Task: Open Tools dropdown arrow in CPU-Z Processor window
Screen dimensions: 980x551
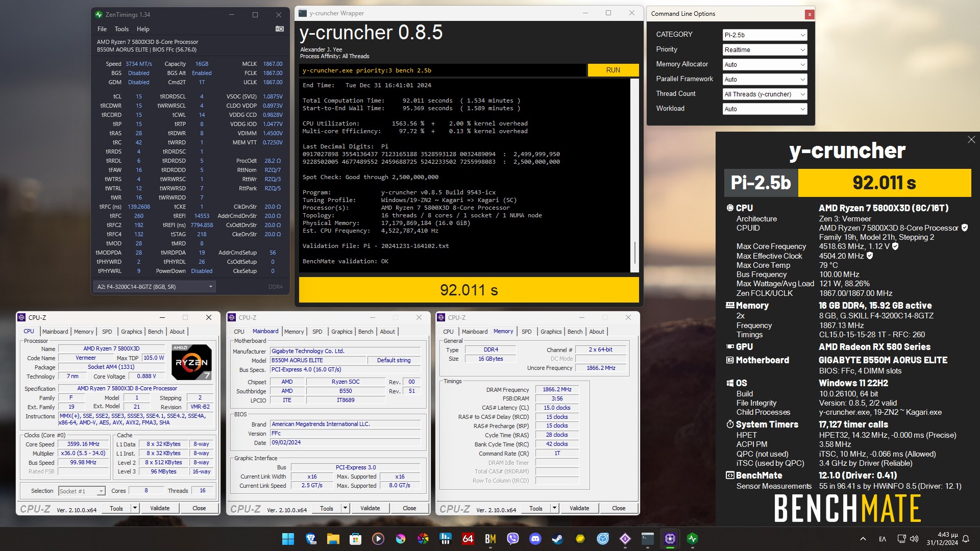Action: 135,508
